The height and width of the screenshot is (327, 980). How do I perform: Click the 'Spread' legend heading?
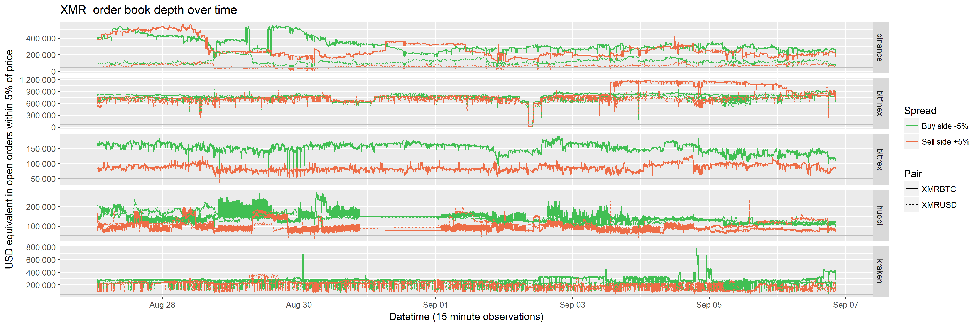[x=920, y=111]
